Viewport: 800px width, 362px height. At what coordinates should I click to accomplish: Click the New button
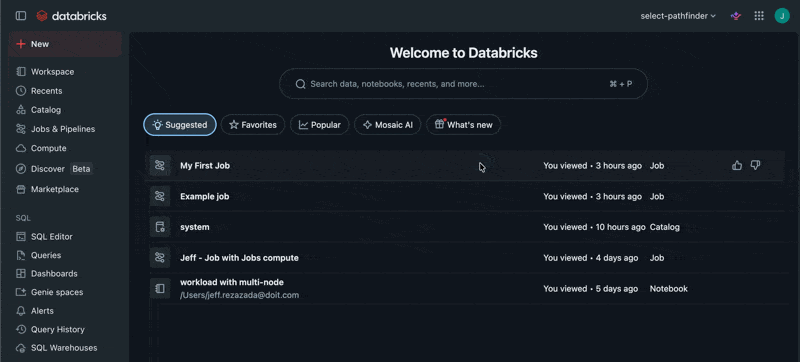[65, 44]
